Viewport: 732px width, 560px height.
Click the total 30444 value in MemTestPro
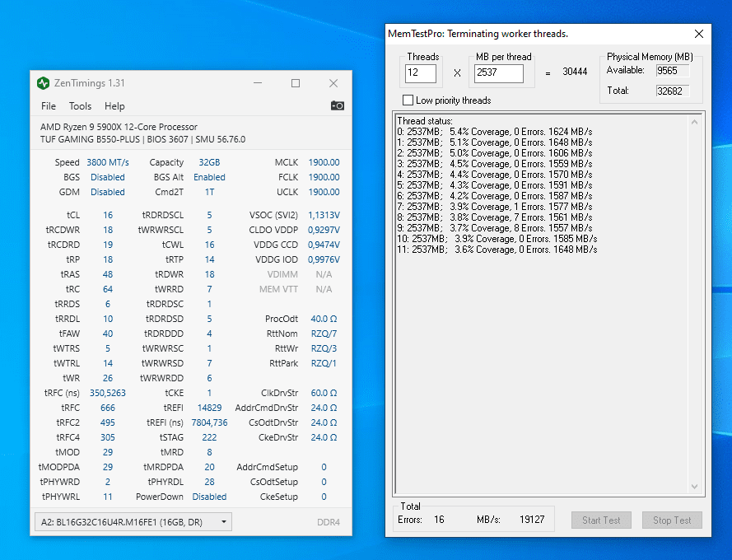(575, 72)
